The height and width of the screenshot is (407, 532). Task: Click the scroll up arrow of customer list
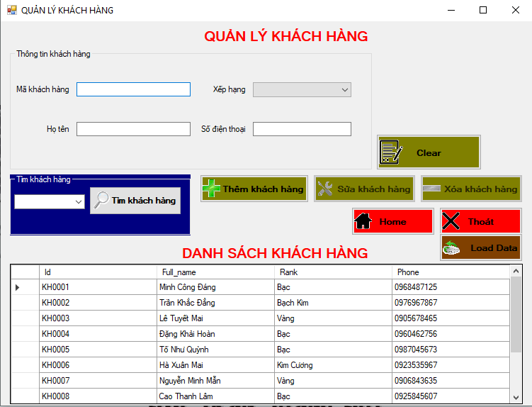[x=516, y=271]
